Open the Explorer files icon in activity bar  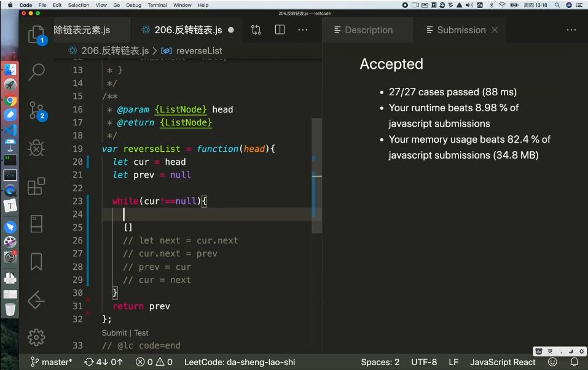[36, 34]
